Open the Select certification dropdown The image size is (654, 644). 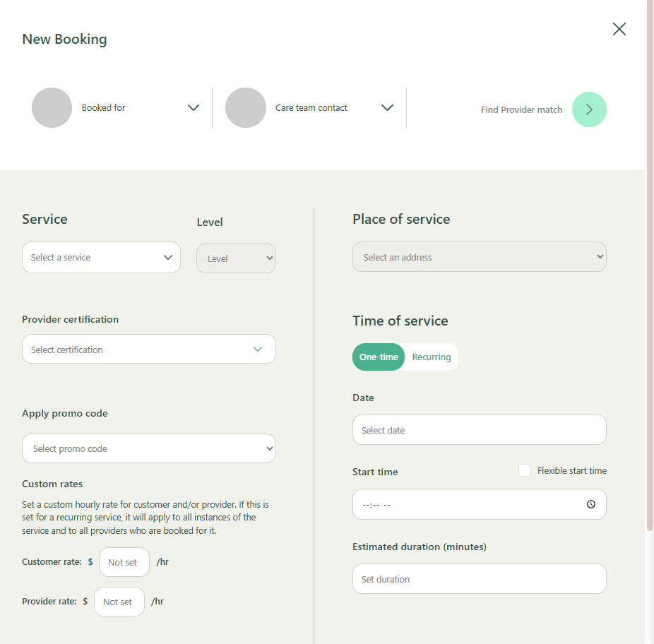[148, 350]
